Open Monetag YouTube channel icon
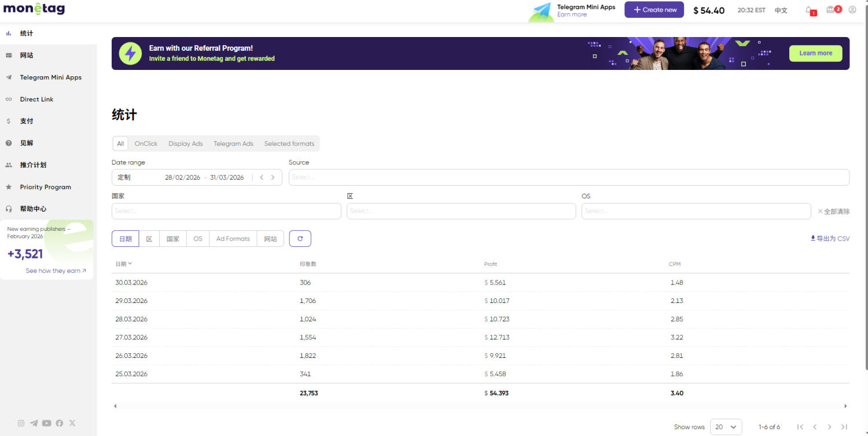Screen dimensions: 868x436 [x=47, y=423]
